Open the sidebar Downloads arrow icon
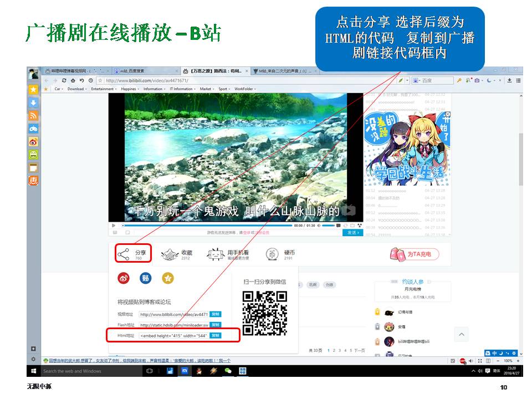 pos(33,103)
